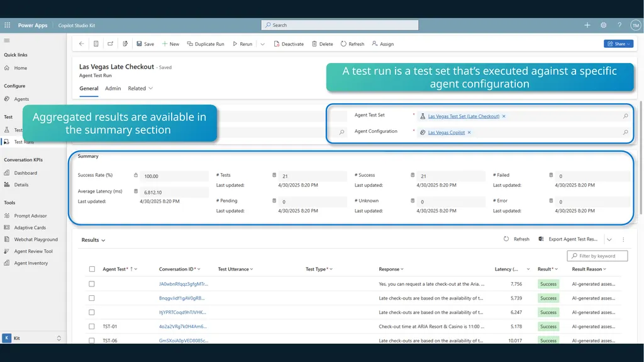Click the global Search box

pos(340,25)
